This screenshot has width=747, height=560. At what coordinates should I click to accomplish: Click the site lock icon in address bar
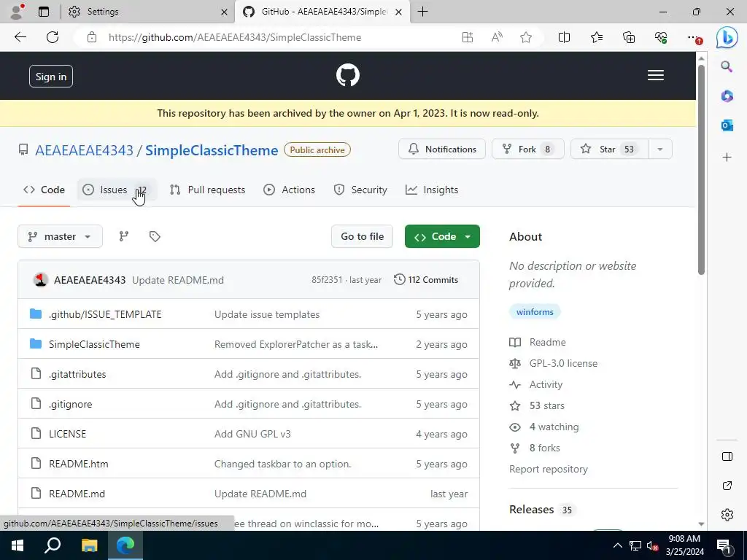pos(92,37)
